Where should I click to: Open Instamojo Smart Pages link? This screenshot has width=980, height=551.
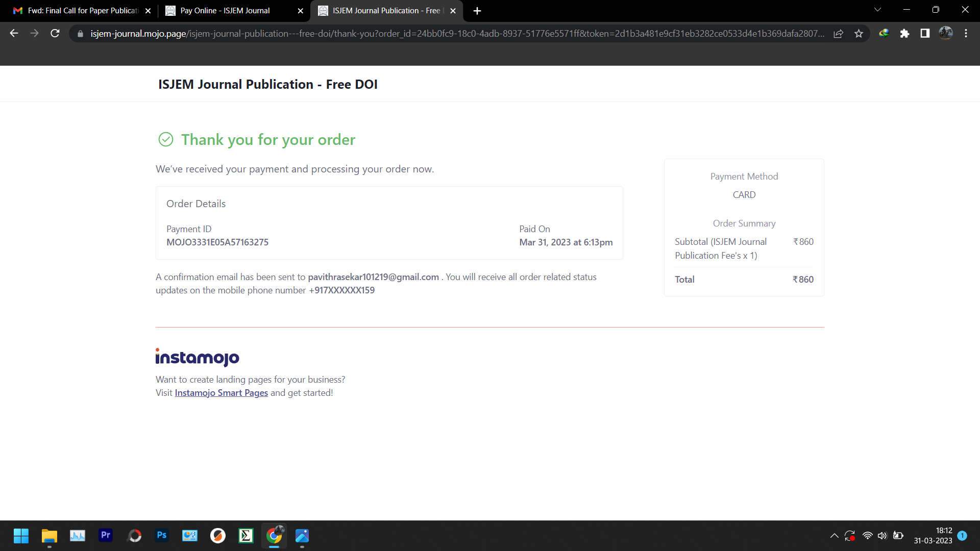[x=221, y=393]
